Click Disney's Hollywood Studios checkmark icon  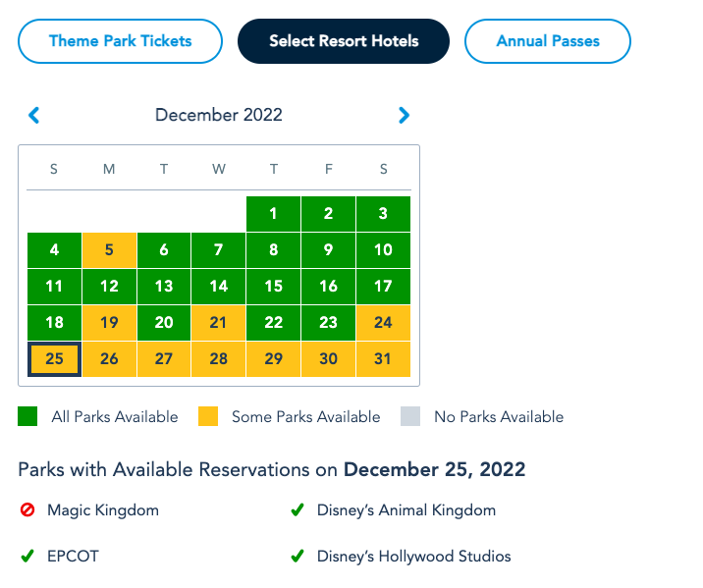click(297, 557)
